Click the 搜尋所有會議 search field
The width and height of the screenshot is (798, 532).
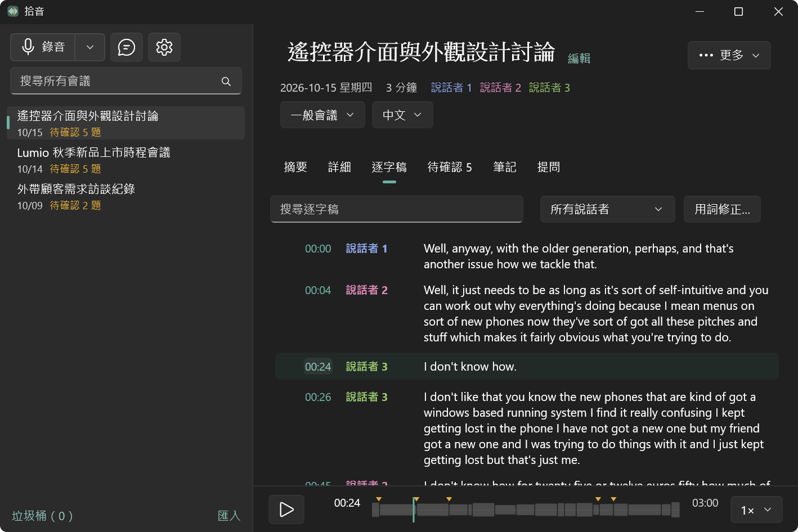coord(126,81)
